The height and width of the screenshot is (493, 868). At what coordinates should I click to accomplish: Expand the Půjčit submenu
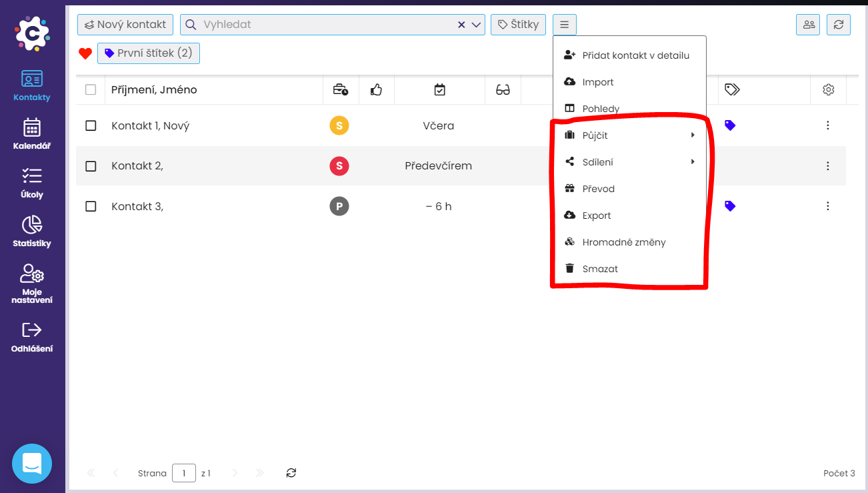629,135
